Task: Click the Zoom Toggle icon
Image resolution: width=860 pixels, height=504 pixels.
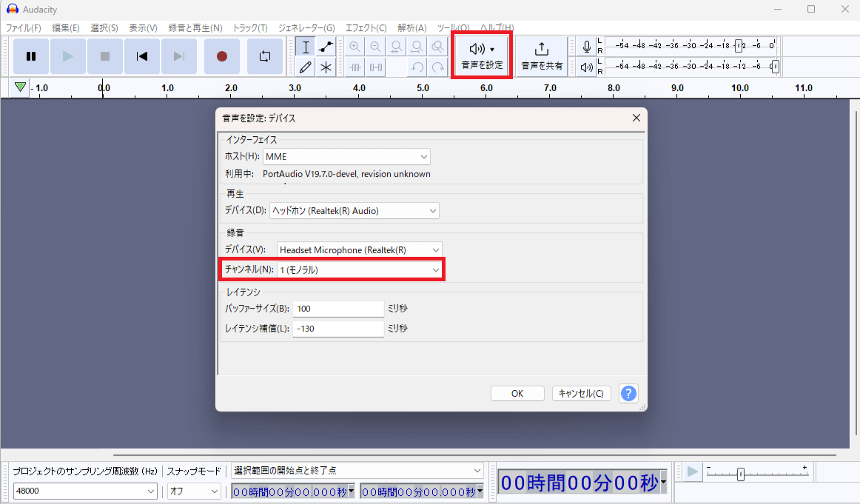Action: click(437, 47)
